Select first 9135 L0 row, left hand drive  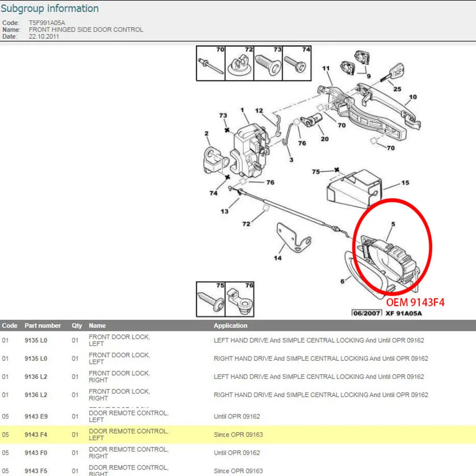(x=238, y=340)
